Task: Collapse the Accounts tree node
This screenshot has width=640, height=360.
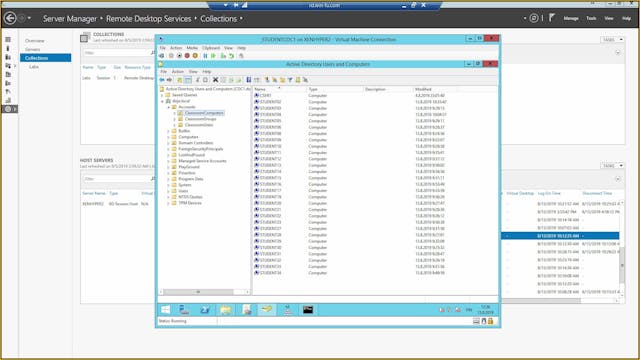Action: tap(169, 107)
